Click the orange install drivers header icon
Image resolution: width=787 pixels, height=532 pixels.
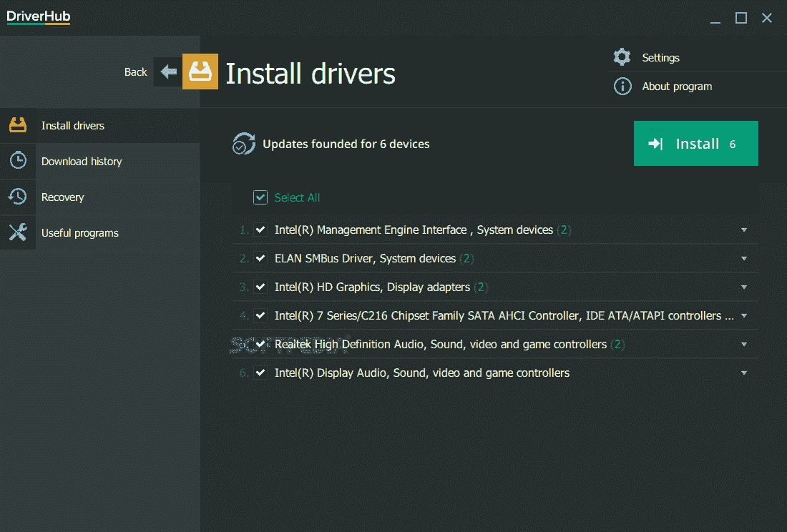pos(200,72)
